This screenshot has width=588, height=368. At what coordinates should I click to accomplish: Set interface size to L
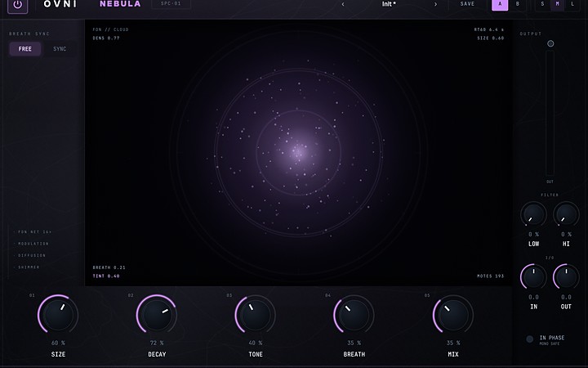(572, 4)
